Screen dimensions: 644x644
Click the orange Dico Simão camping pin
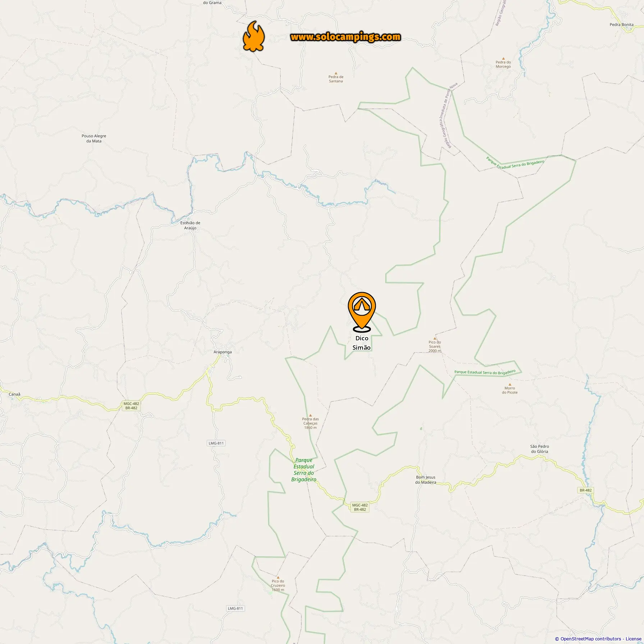362,312
